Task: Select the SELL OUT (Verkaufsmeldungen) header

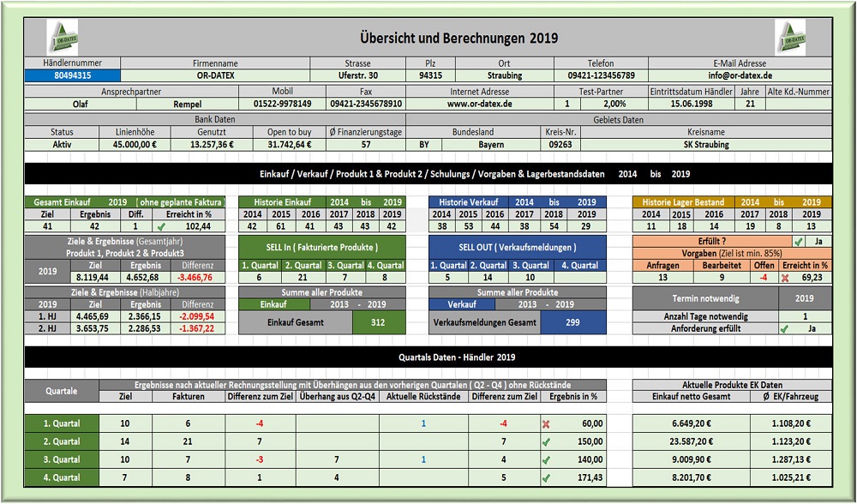Action: tap(517, 247)
